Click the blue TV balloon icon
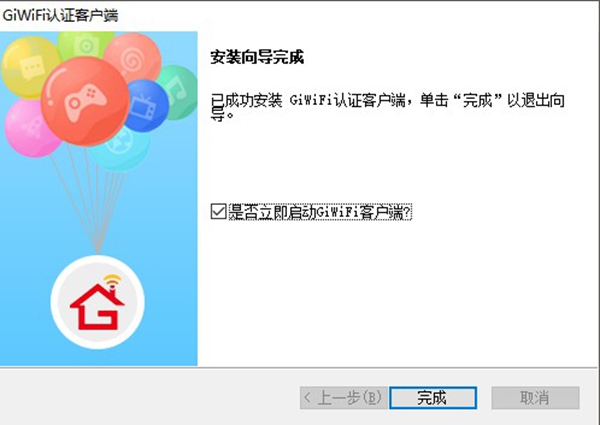The image size is (600, 425). 148,106
